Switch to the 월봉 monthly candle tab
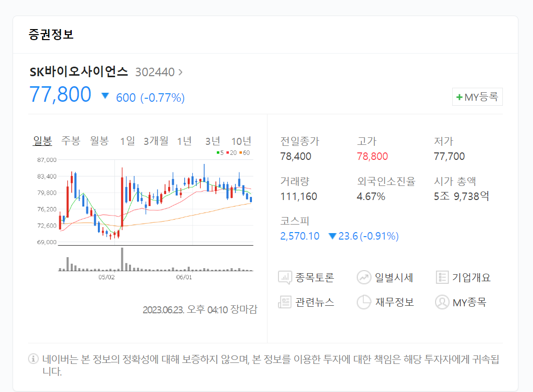Screen dimensions: 533x392 tap(99, 141)
